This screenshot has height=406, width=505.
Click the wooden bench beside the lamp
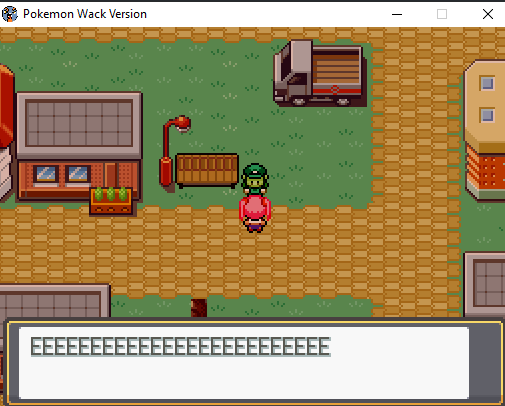tap(207, 170)
